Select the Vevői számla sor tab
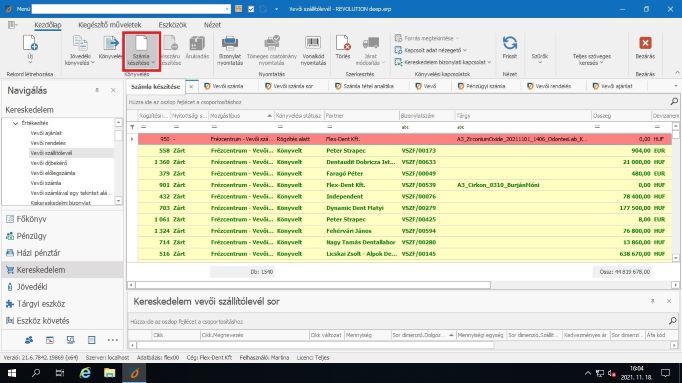682x383 pixels. [x=289, y=86]
